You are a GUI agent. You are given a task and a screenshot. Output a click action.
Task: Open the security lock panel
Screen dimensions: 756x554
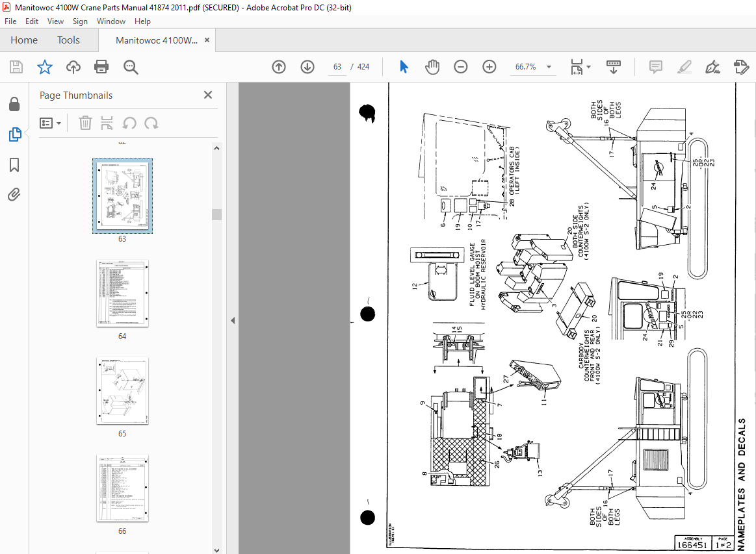pyautogui.click(x=14, y=104)
